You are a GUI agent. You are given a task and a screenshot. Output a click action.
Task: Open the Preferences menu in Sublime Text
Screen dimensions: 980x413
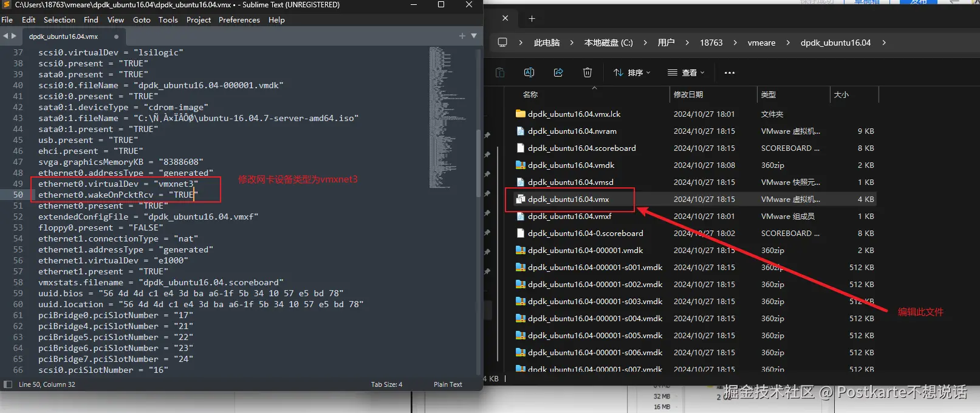pos(239,19)
